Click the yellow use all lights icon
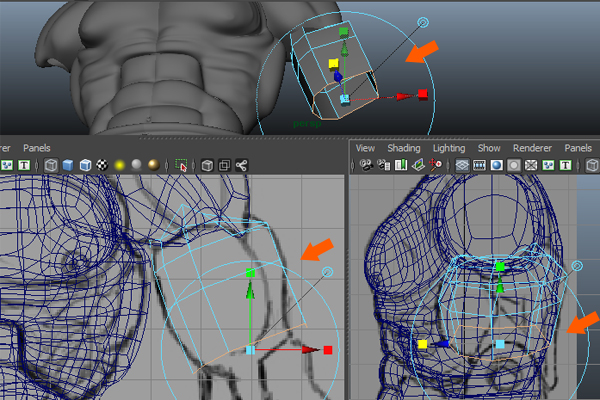Screen dimensions: 600x400 [120, 165]
